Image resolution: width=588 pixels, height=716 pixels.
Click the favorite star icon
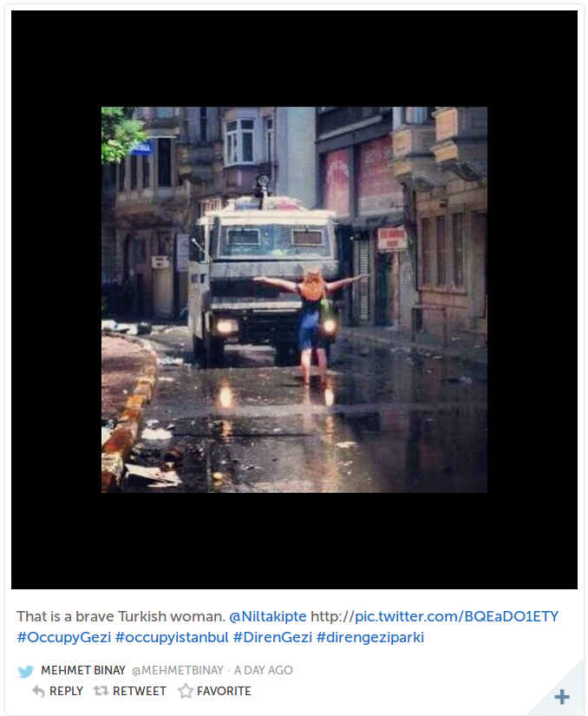pos(186,691)
